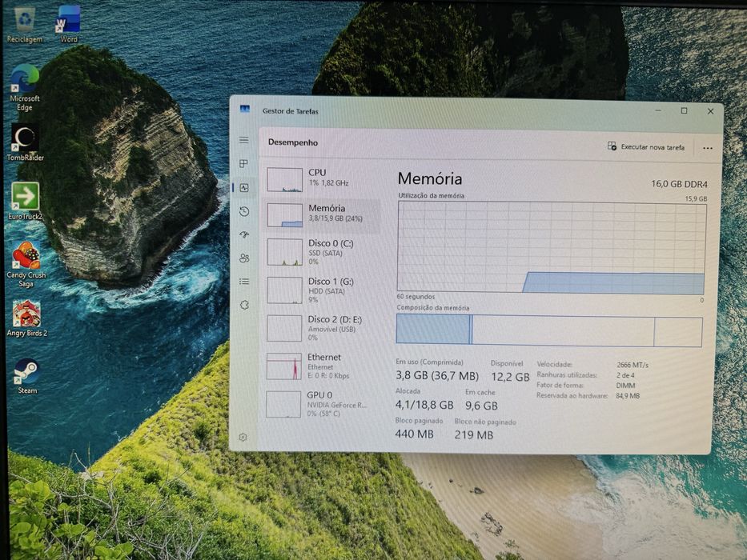Image resolution: width=747 pixels, height=560 pixels.
Task: Click the Desempenho page heading
Action: 292,142
